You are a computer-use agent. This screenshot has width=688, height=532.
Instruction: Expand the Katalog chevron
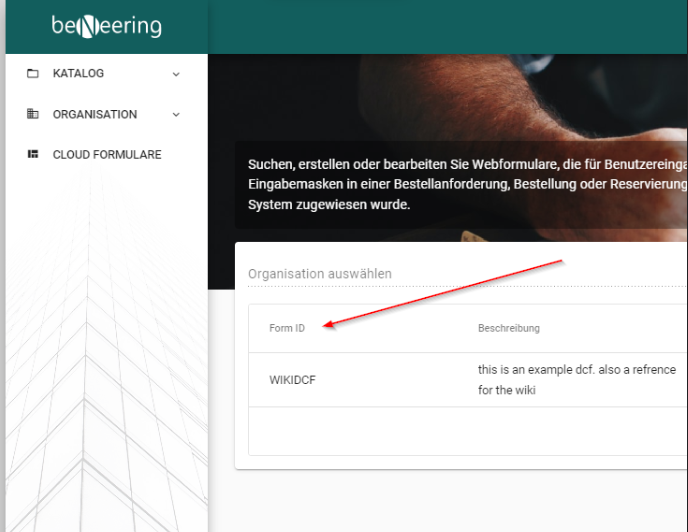[x=176, y=74]
